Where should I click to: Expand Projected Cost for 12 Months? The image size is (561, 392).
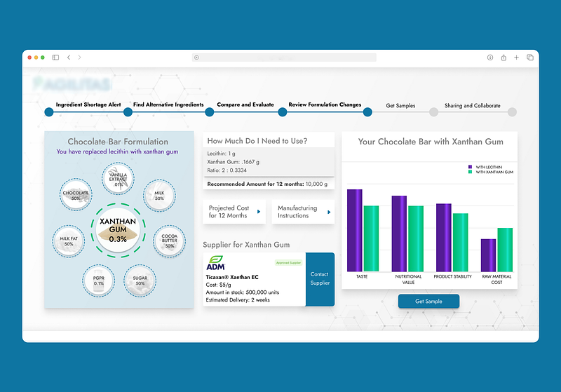click(x=234, y=212)
